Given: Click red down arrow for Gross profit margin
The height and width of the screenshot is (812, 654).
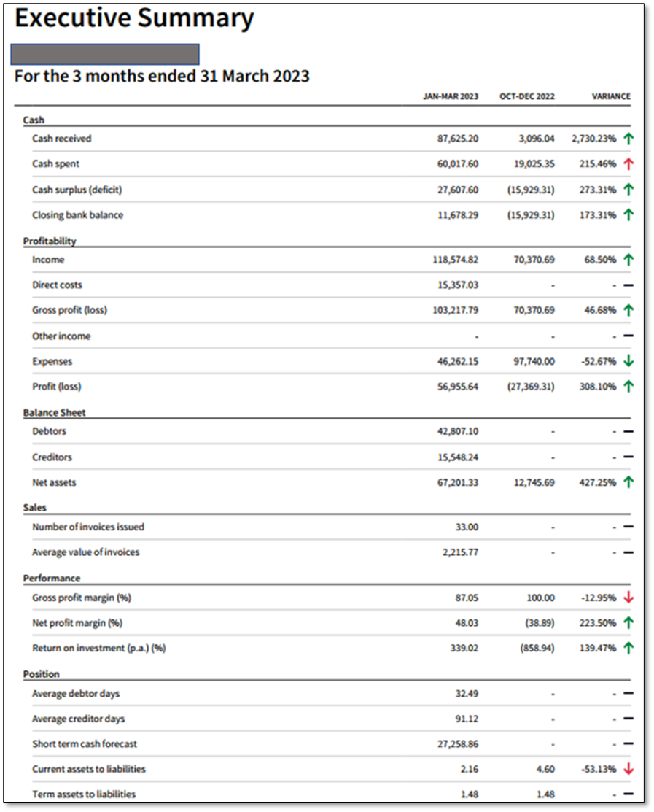Looking at the screenshot, I should click(x=628, y=598).
